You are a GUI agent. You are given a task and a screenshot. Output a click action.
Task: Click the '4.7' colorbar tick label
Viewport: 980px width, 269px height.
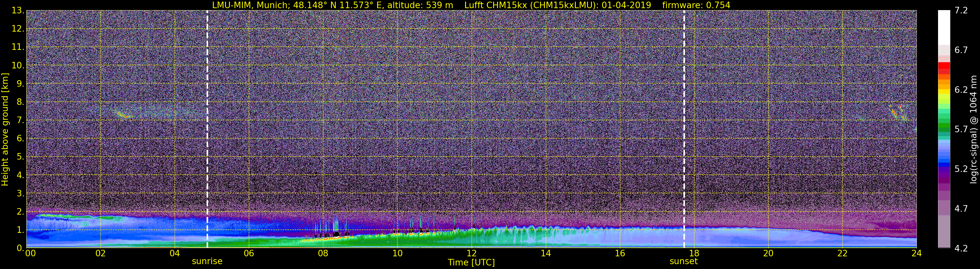(x=961, y=208)
